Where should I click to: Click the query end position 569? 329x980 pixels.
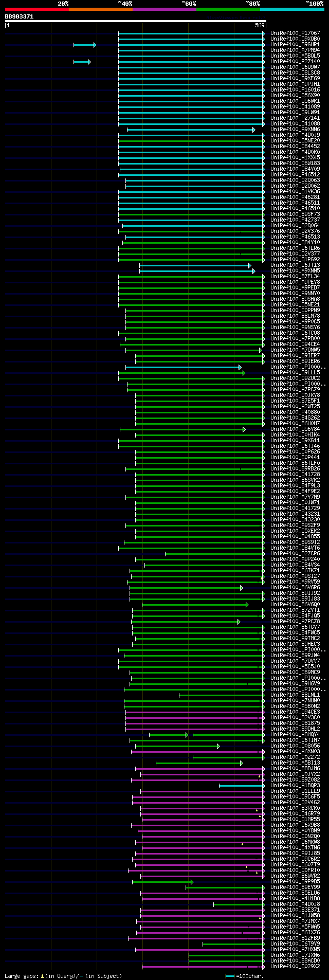coord(260,25)
